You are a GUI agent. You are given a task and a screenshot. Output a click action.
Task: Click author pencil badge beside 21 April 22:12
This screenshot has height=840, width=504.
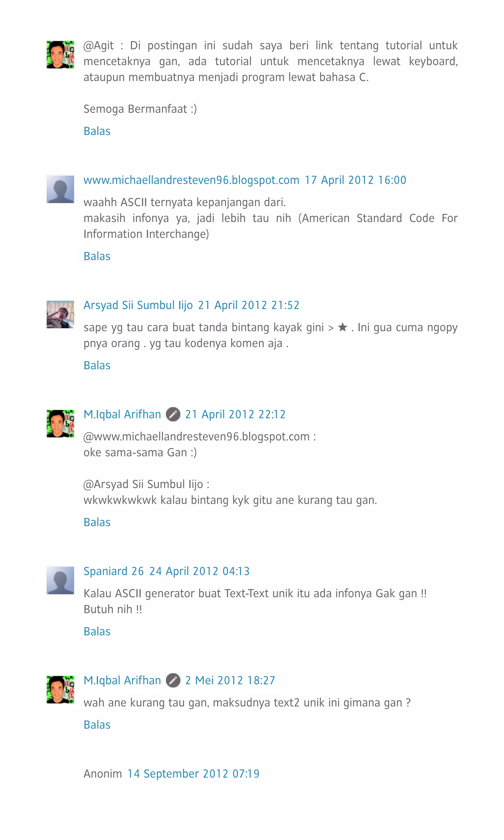(x=173, y=414)
